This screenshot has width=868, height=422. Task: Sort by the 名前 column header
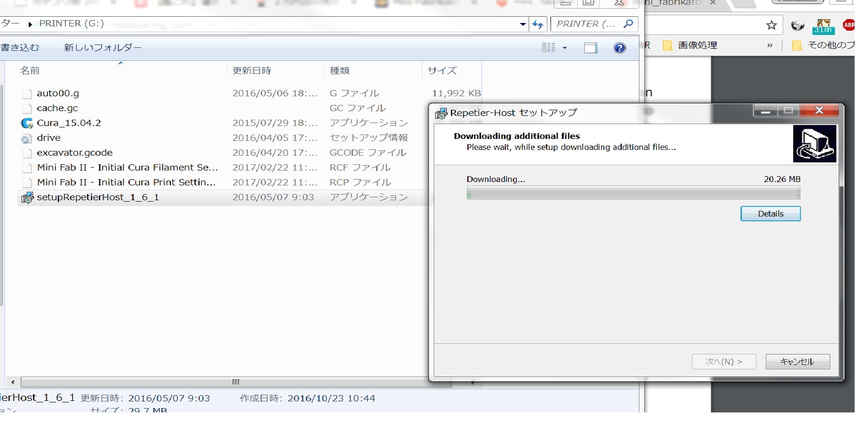pyautogui.click(x=30, y=71)
